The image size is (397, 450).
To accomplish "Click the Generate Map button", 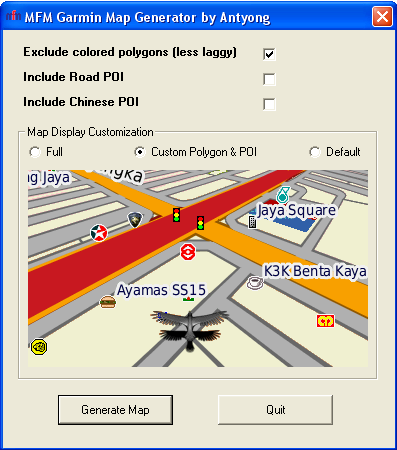I will tap(115, 410).
